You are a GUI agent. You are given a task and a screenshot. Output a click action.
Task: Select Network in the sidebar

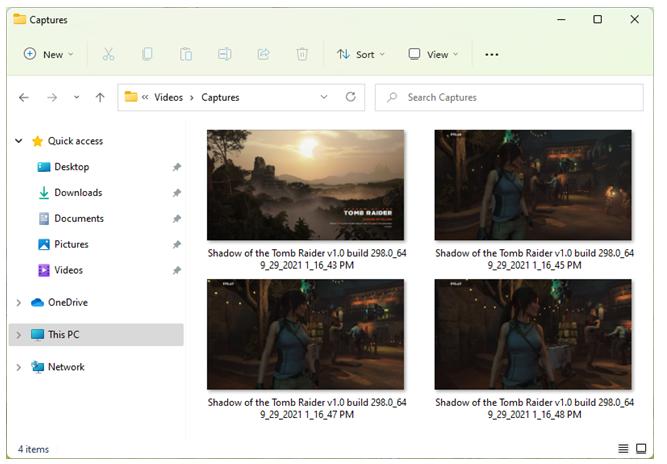66,367
